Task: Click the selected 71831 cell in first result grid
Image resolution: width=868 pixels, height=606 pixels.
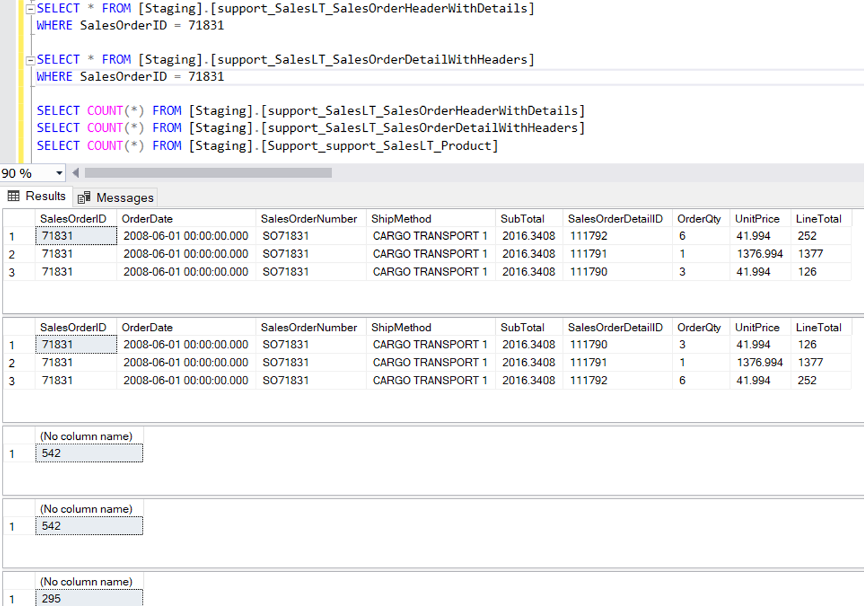Action: coord(76,236)
